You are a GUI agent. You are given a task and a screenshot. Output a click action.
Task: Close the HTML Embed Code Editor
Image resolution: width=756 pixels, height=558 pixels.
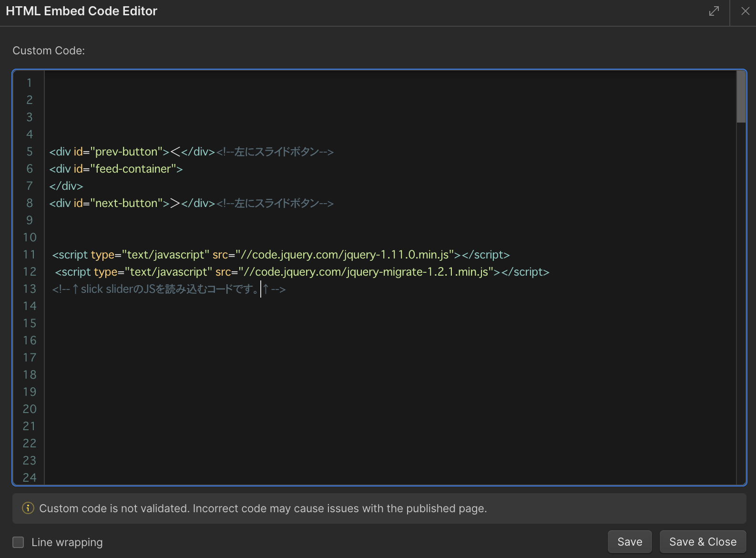(x=745, y=11)
